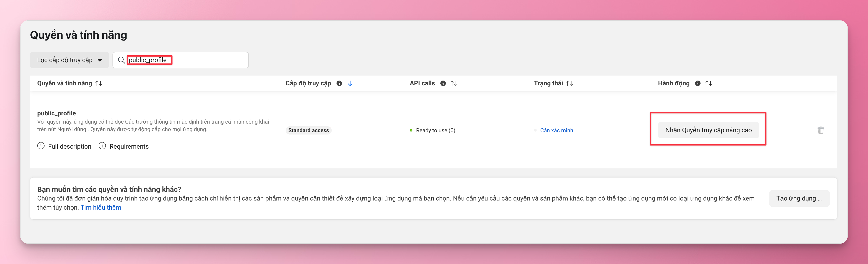Screen dimensions: 868x264
Task: Click the Standard access badge
Action: pos(308,130)
